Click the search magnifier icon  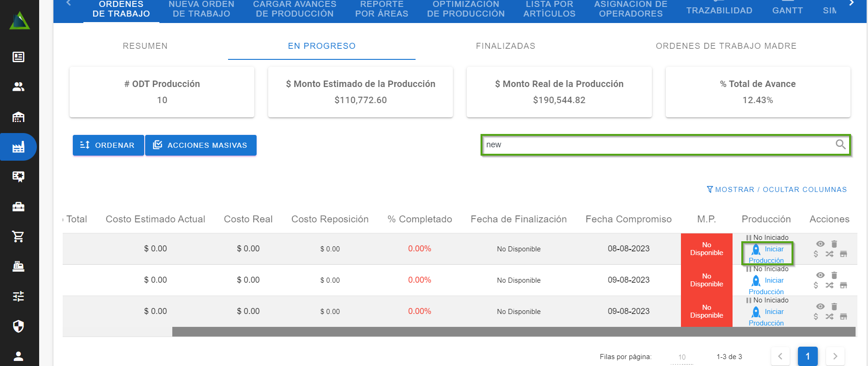point(840,145)
